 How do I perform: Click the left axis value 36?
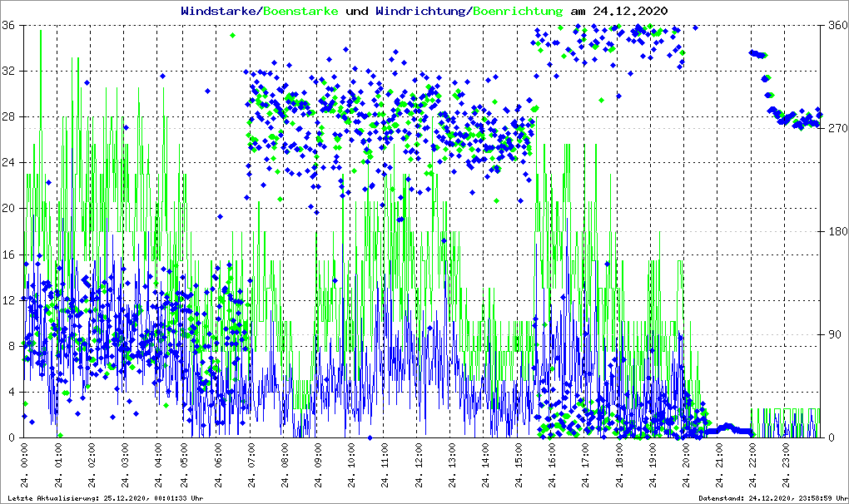click(x=9, y=26)
